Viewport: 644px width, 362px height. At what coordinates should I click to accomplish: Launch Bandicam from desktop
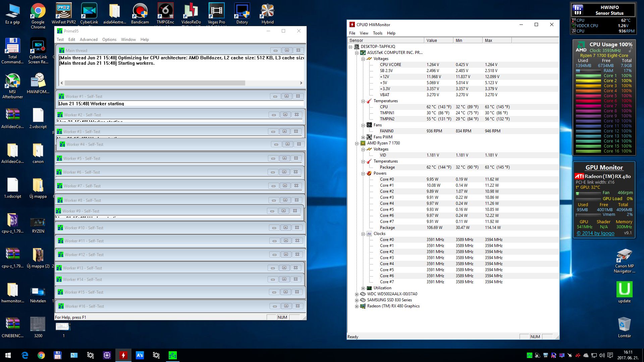click(140, 14)
